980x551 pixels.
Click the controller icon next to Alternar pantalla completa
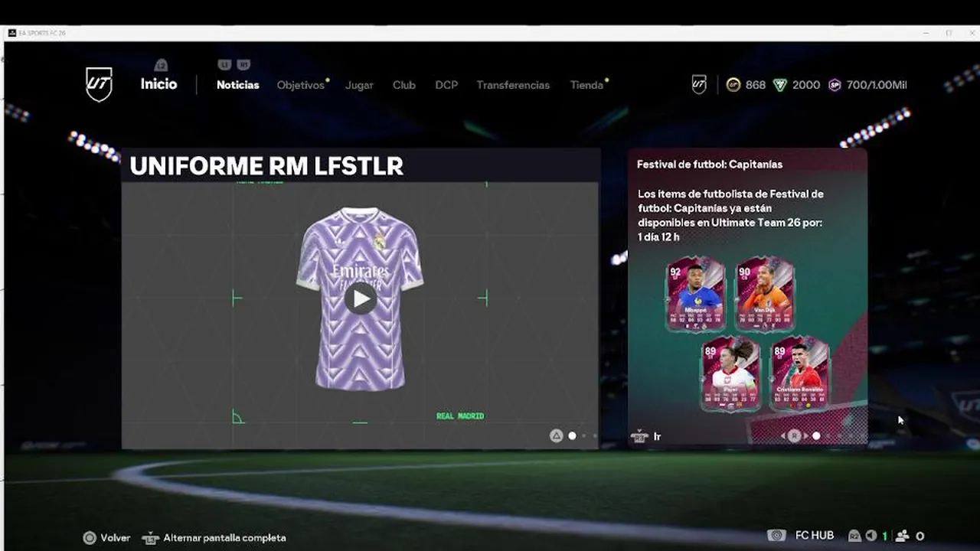150,538
